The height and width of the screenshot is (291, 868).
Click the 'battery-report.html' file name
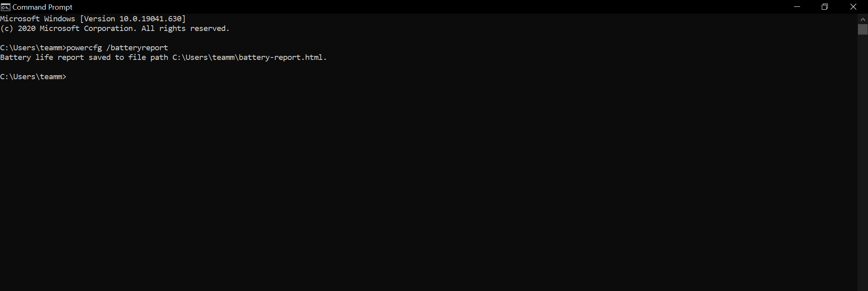280,57
